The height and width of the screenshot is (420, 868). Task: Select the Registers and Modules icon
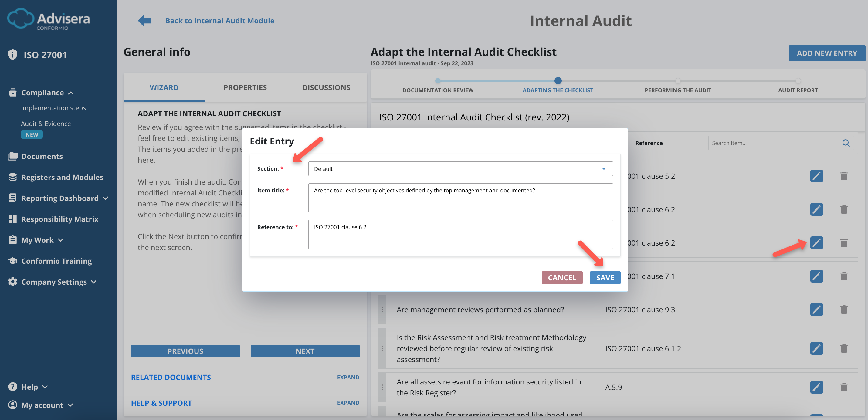pyautogui.click(x=12, y=177)
